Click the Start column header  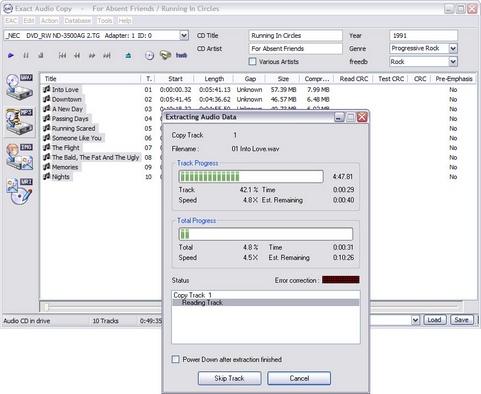(175, 79)
